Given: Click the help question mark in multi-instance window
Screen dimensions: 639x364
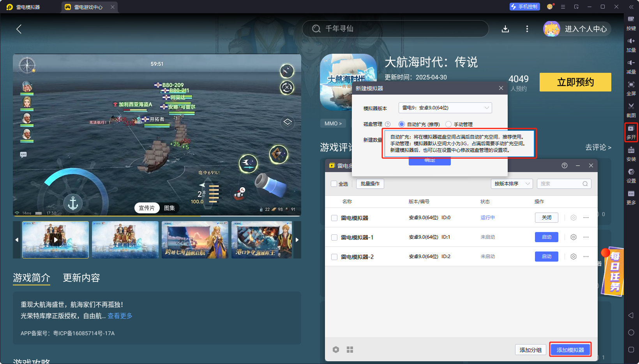Looking at the screenshot, I should pos(565,165).
